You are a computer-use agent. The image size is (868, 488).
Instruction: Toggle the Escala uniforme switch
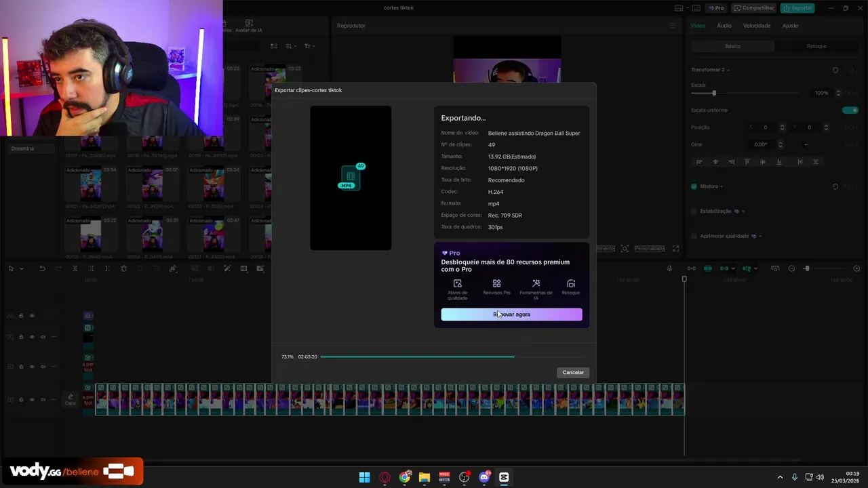coord(850,110)
